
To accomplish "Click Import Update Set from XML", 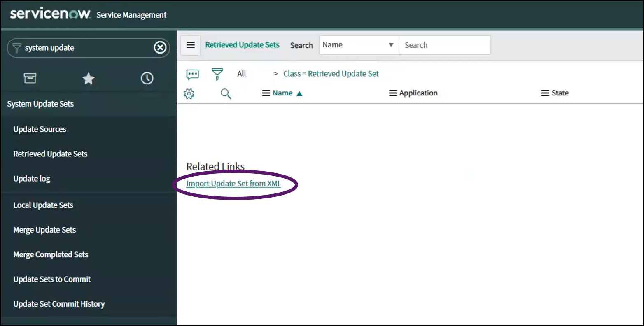I will tap(233, 183).
